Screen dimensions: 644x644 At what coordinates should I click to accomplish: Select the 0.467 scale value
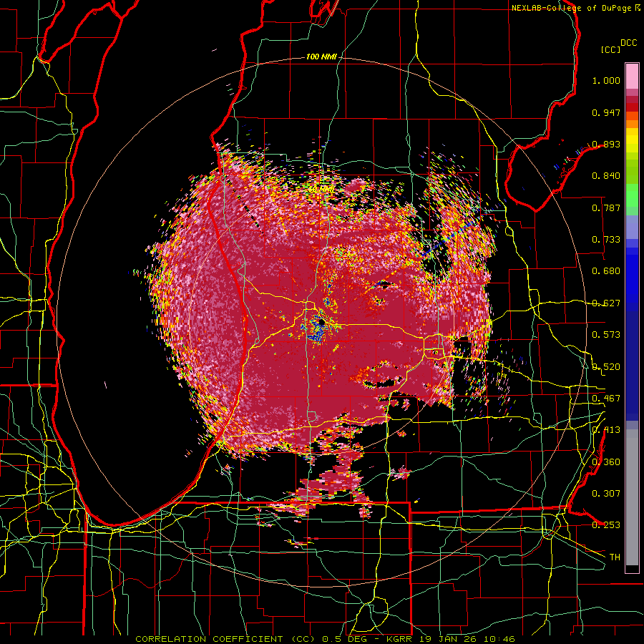tap(606, 399)
